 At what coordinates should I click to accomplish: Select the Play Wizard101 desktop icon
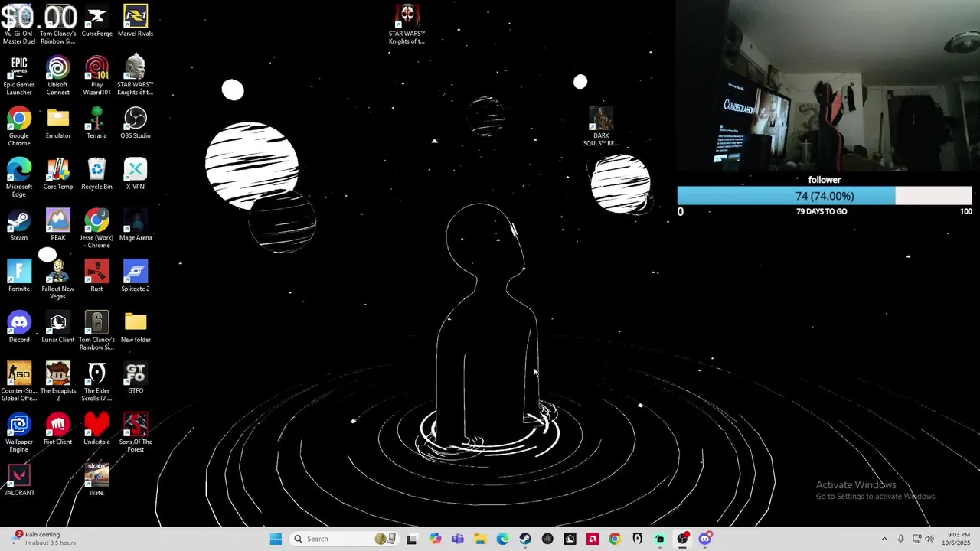96,76
